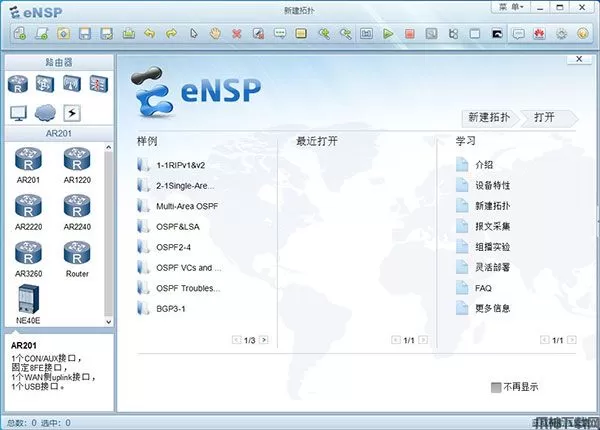Choose the AR3260 router device
Viewport: 600px width, 430px height.
[x=28, y=259]
